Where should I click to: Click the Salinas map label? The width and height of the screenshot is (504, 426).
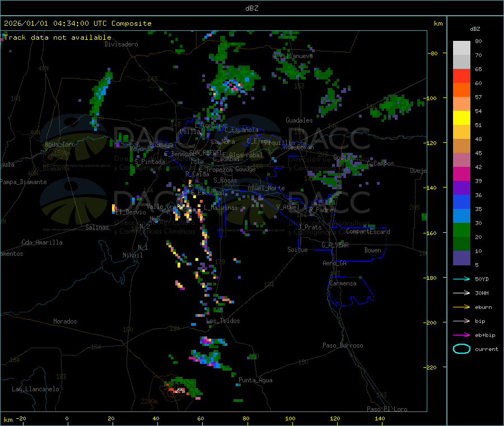pos(97,227)
